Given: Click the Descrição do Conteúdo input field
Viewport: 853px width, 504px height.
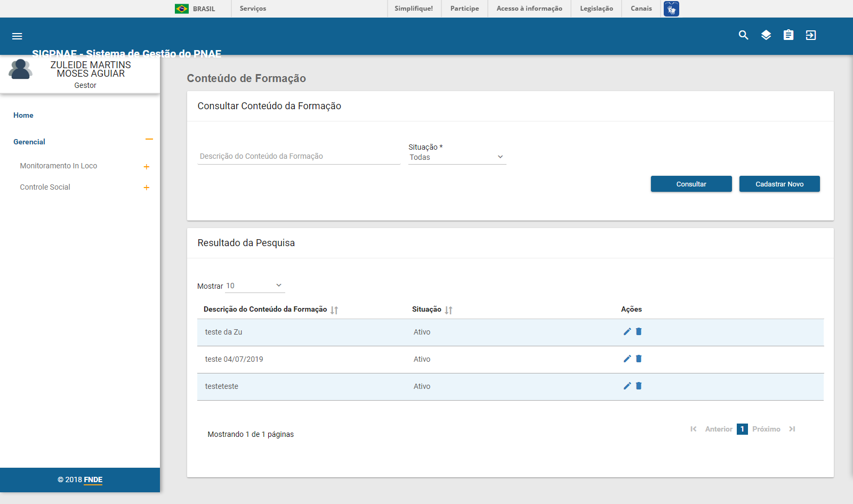Looking at the screenshot, I should [x=299, y=156].
